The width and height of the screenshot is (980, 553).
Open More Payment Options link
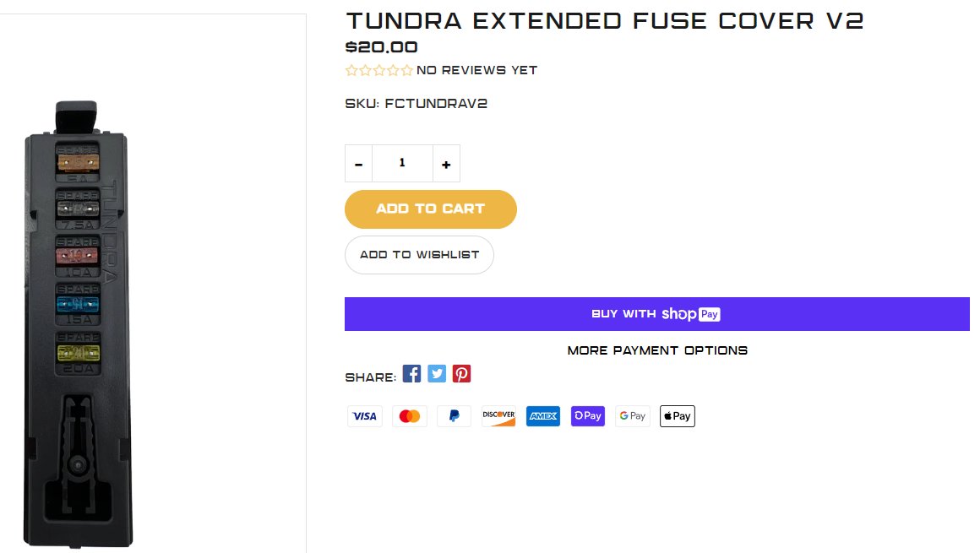tap(657, 350)
